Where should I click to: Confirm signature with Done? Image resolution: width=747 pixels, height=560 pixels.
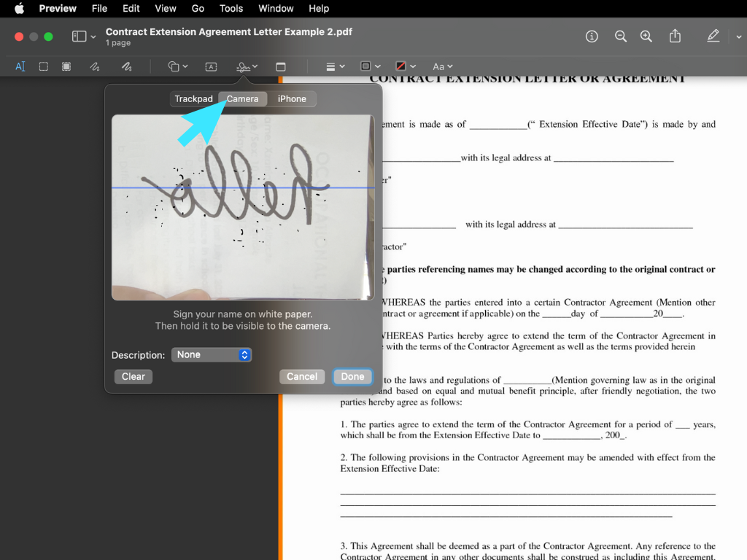352,377
